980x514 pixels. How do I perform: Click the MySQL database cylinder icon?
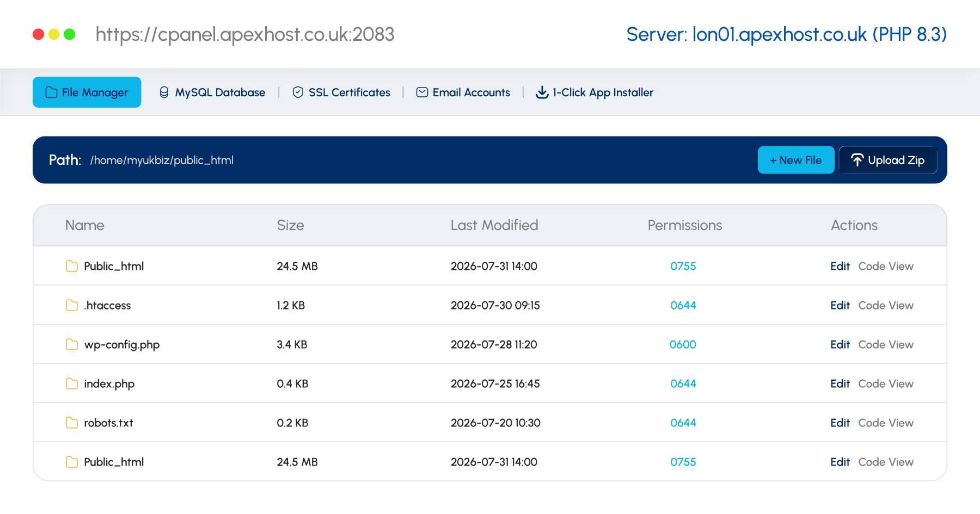pos(164,92)
